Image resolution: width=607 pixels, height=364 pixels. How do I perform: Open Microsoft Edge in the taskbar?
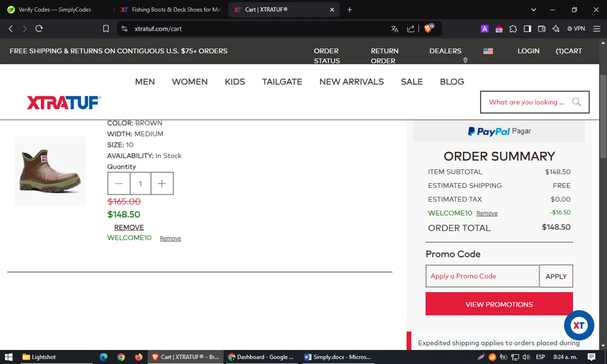pos(104,357)
